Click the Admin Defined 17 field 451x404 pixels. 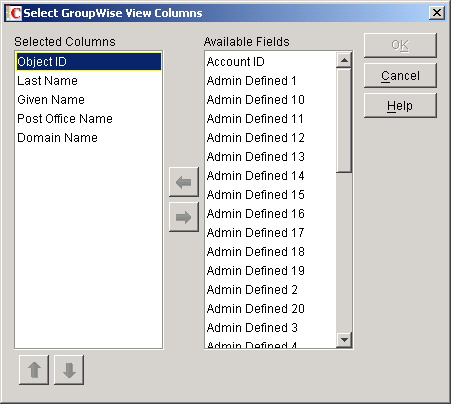point(271,233)
